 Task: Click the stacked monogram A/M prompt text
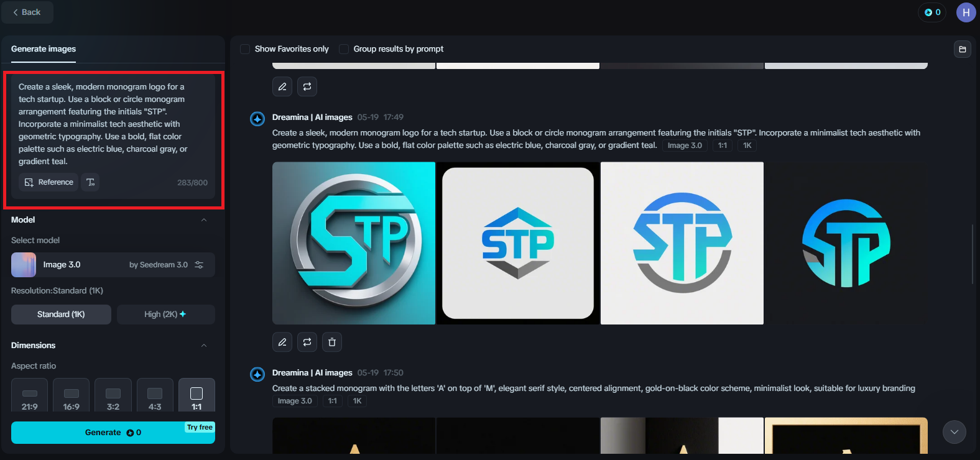[594, 389]
